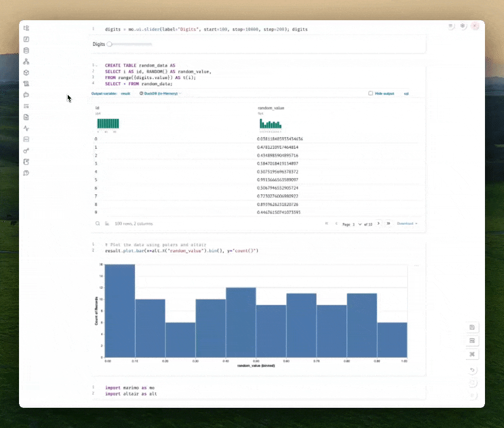Toggle the chart builder icon below table

[x=108, y=224]
